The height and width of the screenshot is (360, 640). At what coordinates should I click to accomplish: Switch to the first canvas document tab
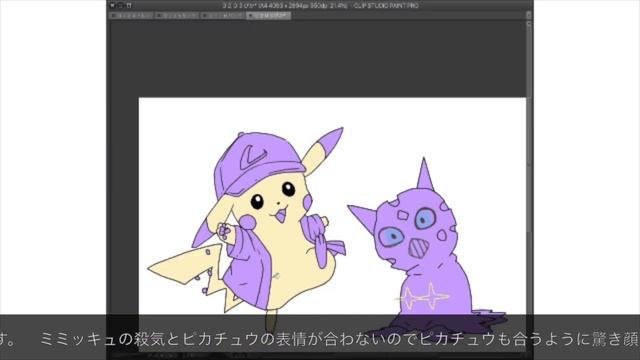pos(131,16)
